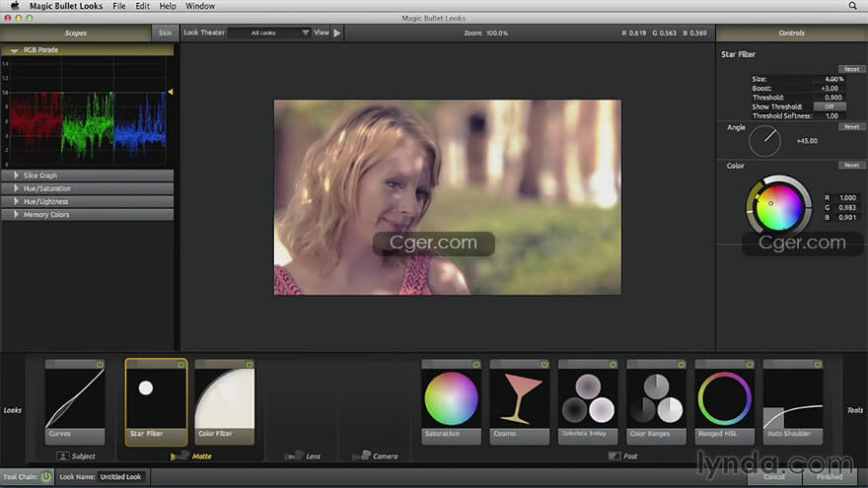Click the Color G value 0.983
The height and width of the screenshot is (488, 868).
point(847,207)
